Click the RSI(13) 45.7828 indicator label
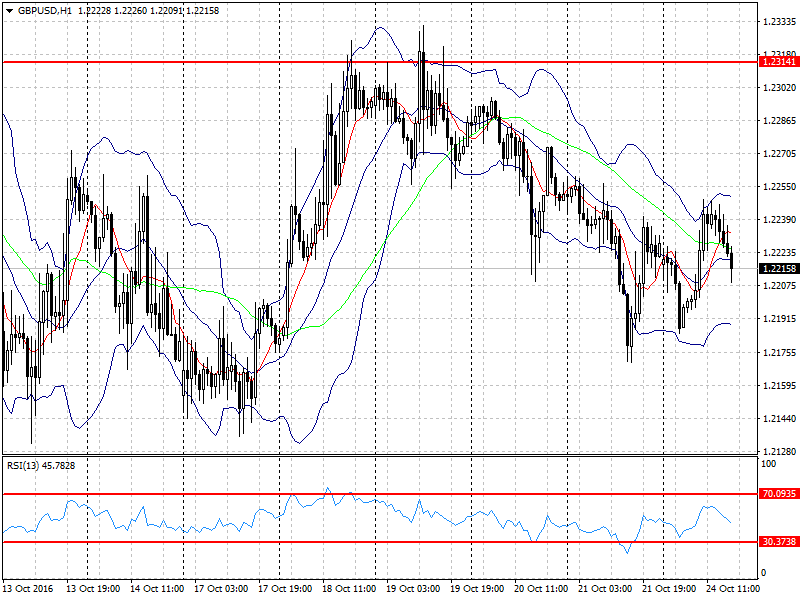The height and width of the screenshot is (600, 800). tap(41, 465)
